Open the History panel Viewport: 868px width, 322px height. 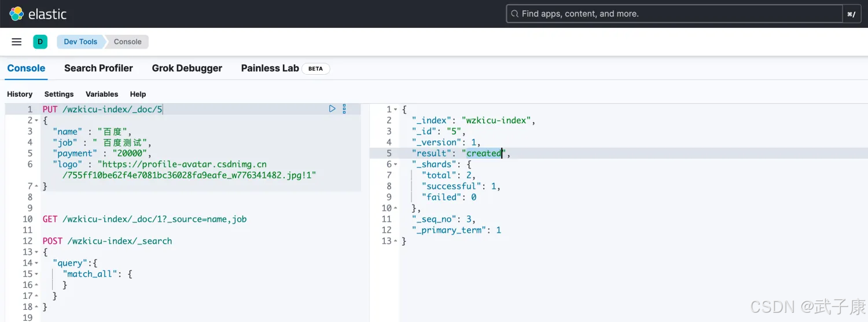pos(20,94)
